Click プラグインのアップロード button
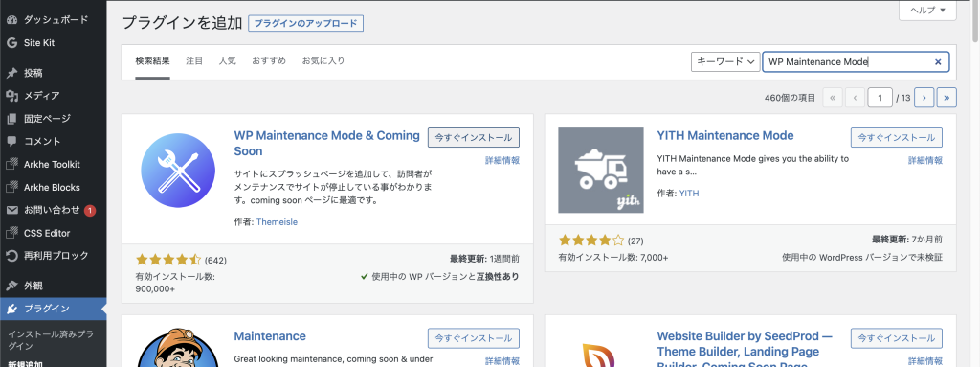The image size is (980, 367). 305,23
